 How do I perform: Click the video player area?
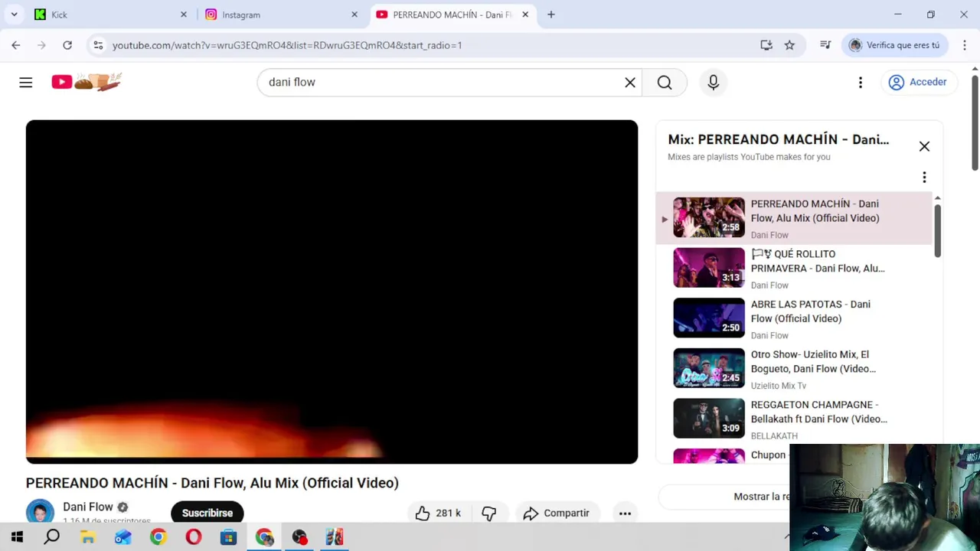(x=332, y=292)
